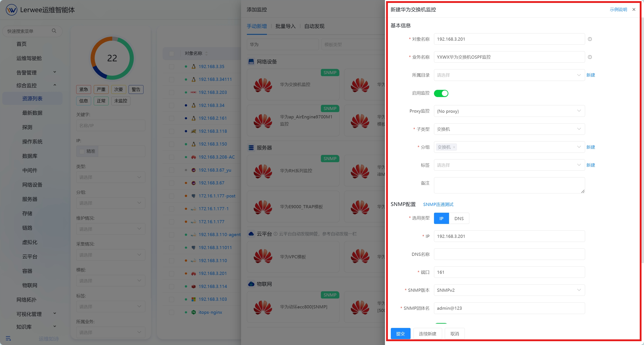Click Huawei logo on 华为动环ecc800[SNMP] card
Viewport: 644px width, 345px height.
point(263,307)
